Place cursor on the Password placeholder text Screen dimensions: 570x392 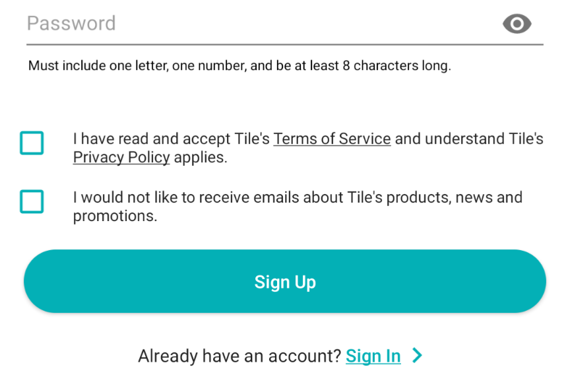pos(71,24)
